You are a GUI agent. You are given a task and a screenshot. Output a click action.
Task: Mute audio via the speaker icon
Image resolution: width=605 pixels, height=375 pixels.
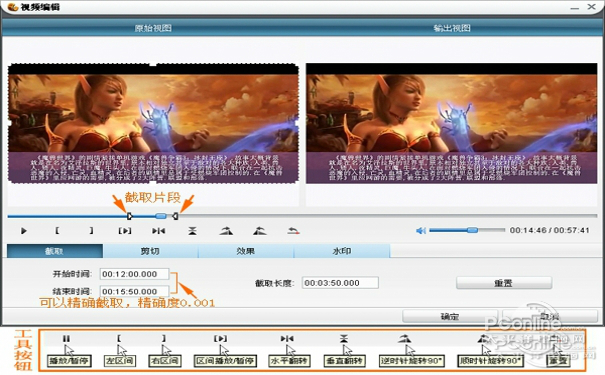tap(421, 230)
